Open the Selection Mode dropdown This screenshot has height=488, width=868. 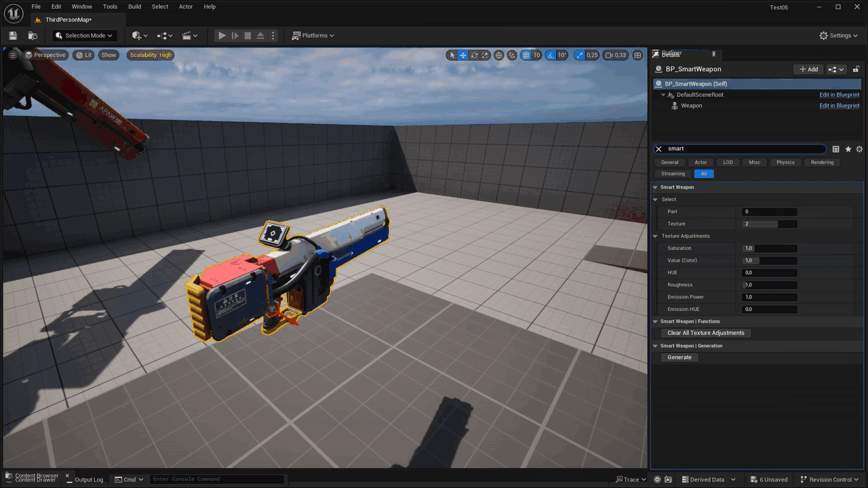pyautogui.click(x=84, y=35)
